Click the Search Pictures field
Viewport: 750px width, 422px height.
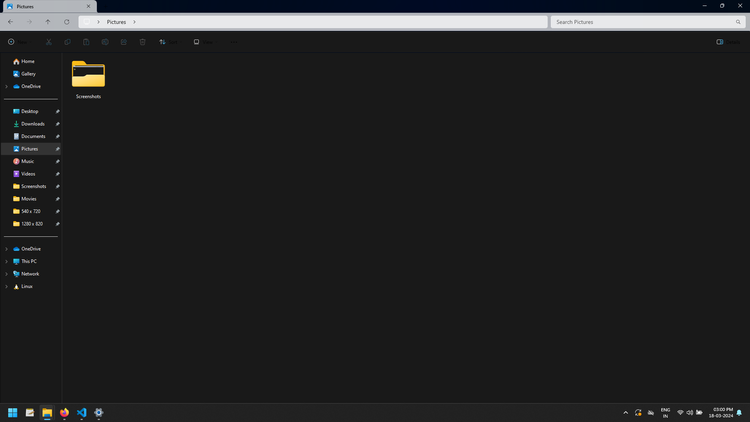click(648, 22)
